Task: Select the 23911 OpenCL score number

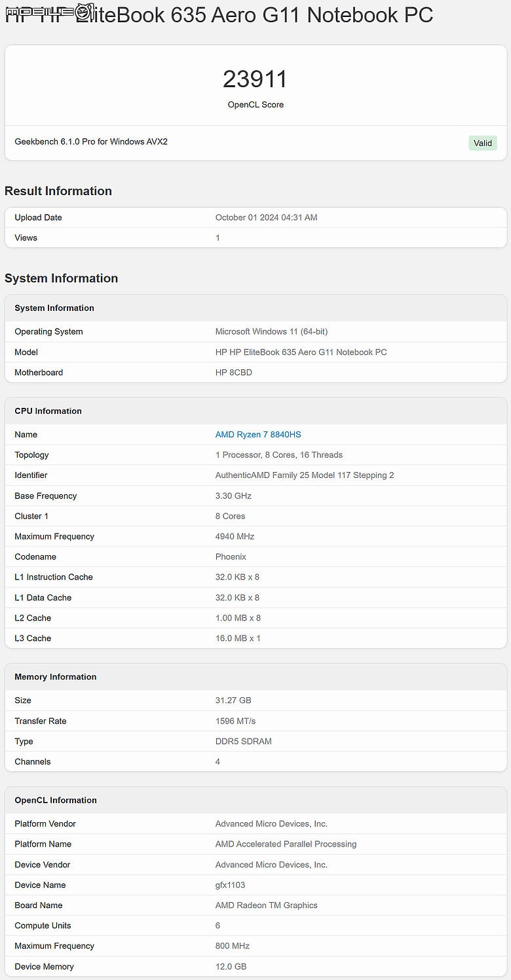Action: click(255, 79)
